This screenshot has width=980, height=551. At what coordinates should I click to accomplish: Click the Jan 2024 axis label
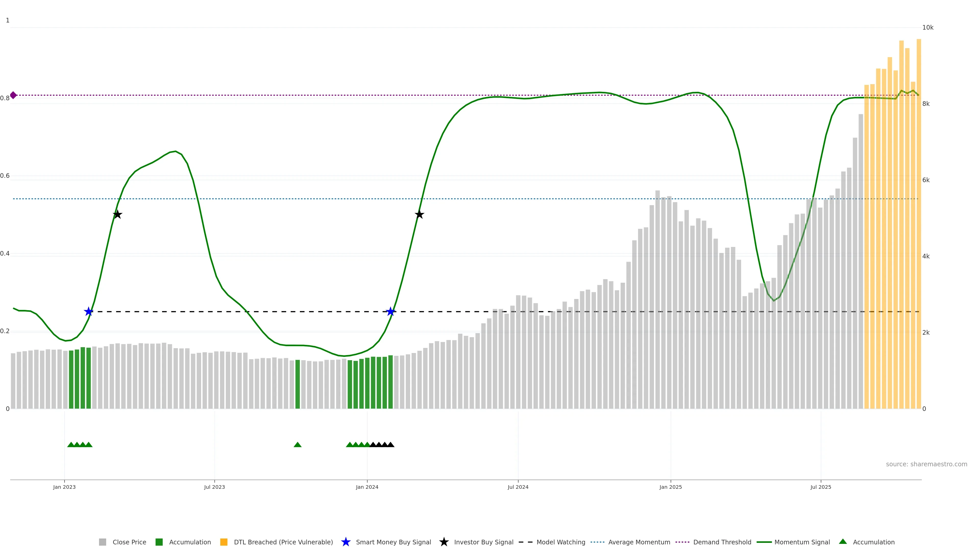(x=367, y=487)
